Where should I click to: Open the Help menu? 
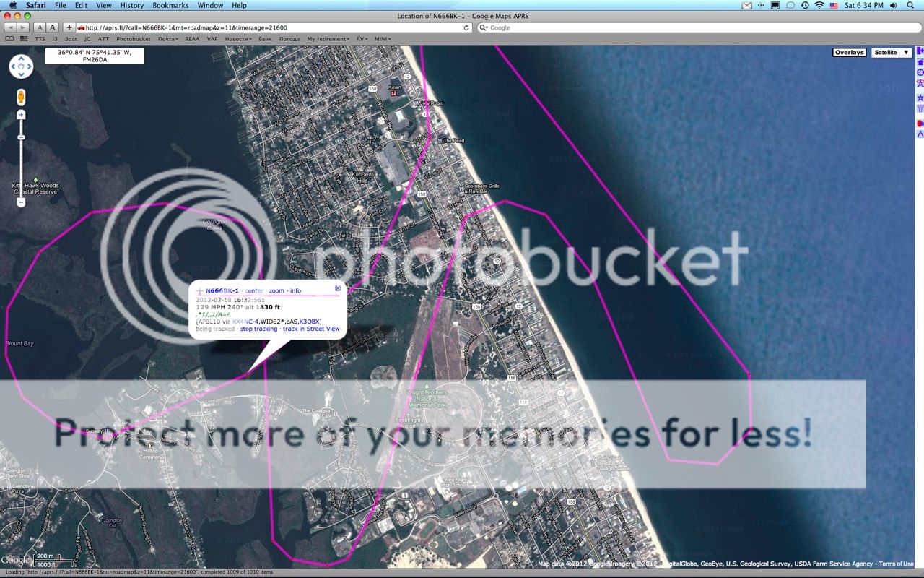point(239,5)
